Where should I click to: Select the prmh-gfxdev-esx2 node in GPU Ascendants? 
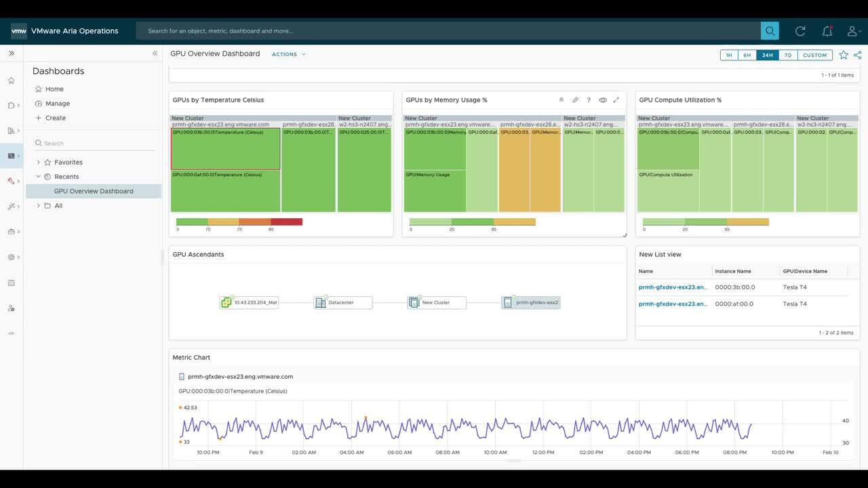coord(532,302)
